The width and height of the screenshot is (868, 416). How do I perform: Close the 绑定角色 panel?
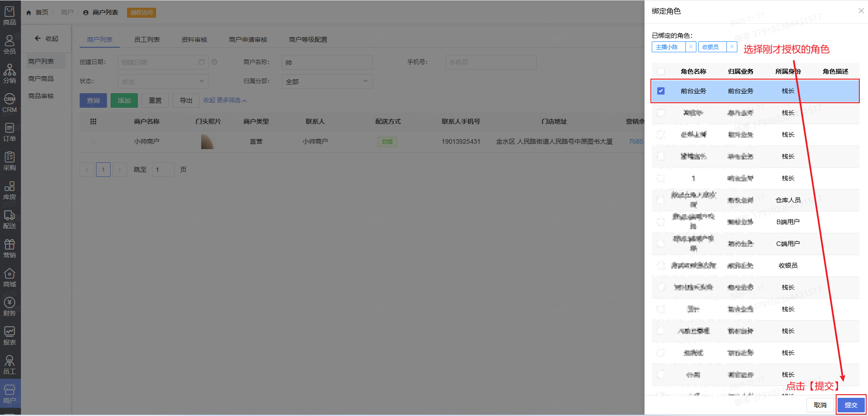coord(861,11)
